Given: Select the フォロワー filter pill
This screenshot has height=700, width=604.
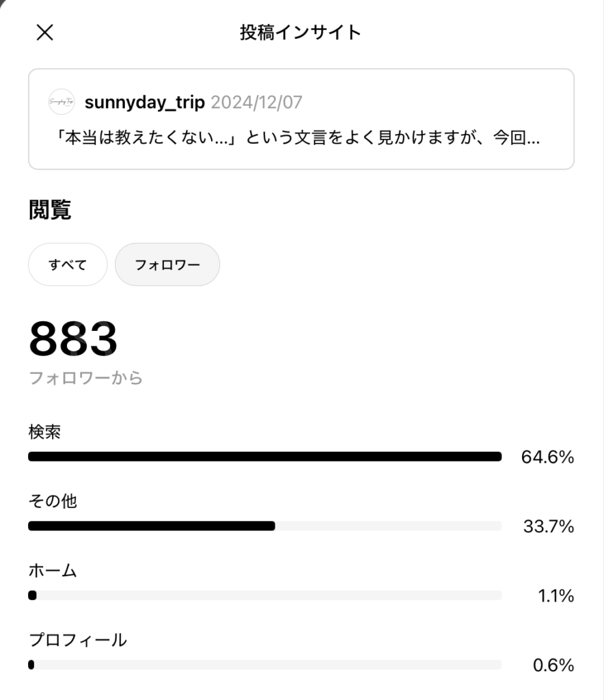Looking at the screenshot, I should click(167, 265).
